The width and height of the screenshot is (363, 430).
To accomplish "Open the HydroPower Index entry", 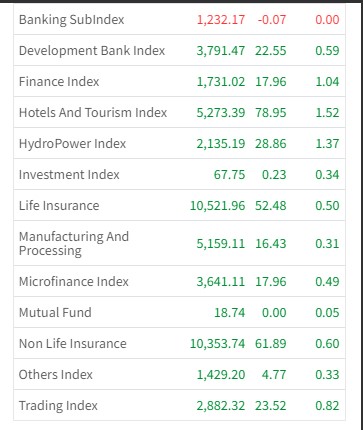I will (x=179, y=143).
